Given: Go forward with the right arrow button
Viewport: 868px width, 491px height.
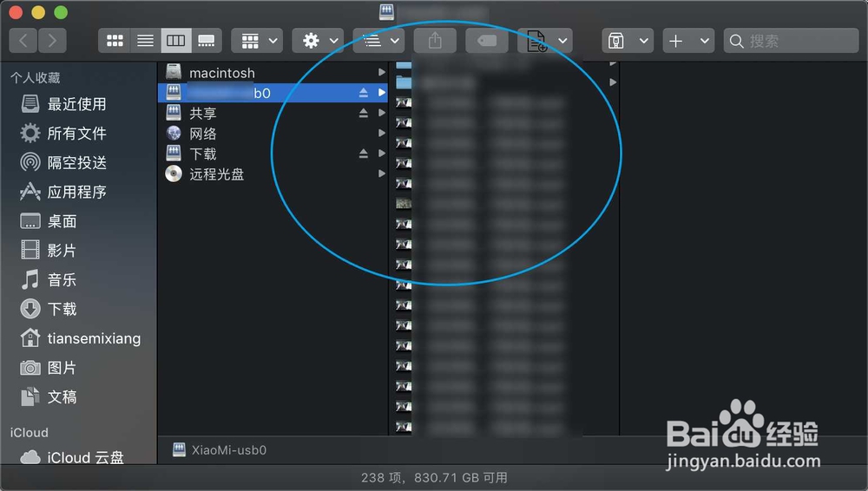Looking at the screenshot, I should 52,41.
